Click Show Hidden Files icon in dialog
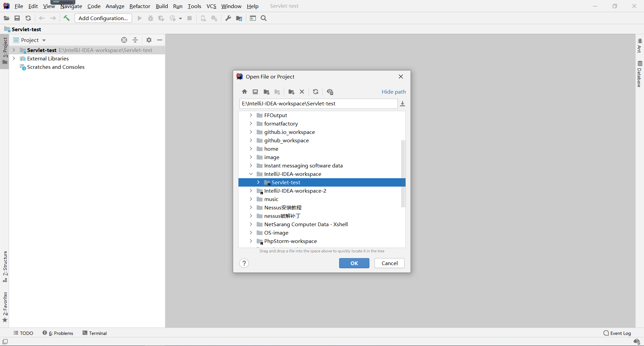Image resolution: width=644 pixels, height=346 pixels. (x=330, y=92)
